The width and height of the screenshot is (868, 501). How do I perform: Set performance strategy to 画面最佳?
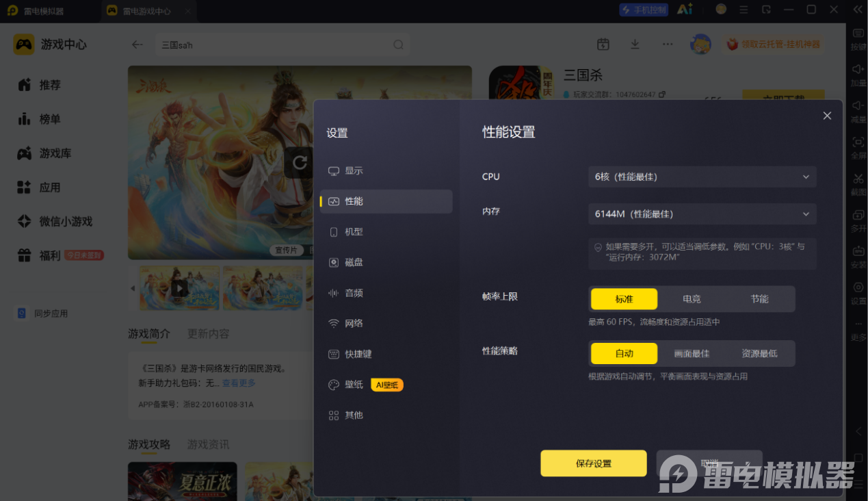(692, 354)
